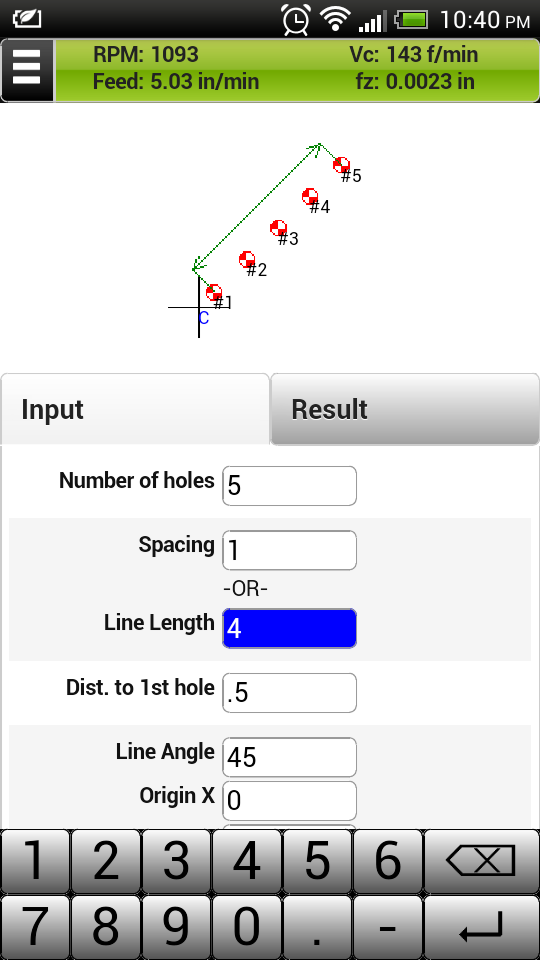Tap the backspace key icon
Screen dimensions: 540x960
481,860
